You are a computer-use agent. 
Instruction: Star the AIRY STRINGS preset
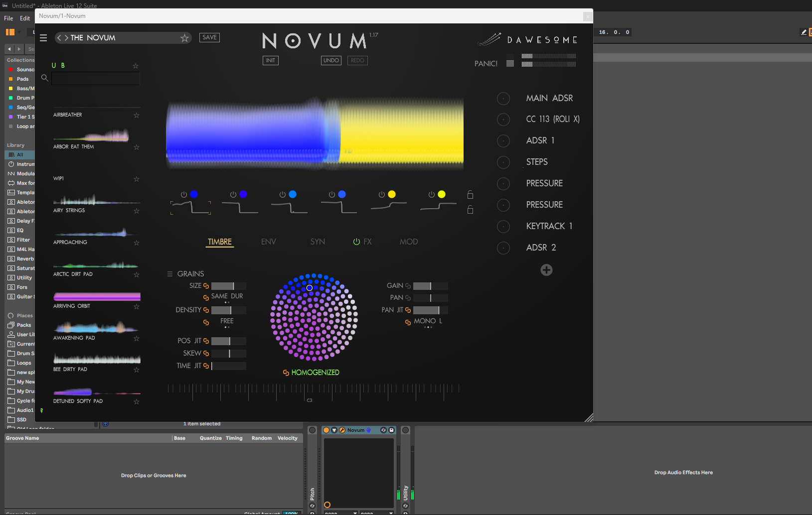pyautogui.click(x=136, y=211)
